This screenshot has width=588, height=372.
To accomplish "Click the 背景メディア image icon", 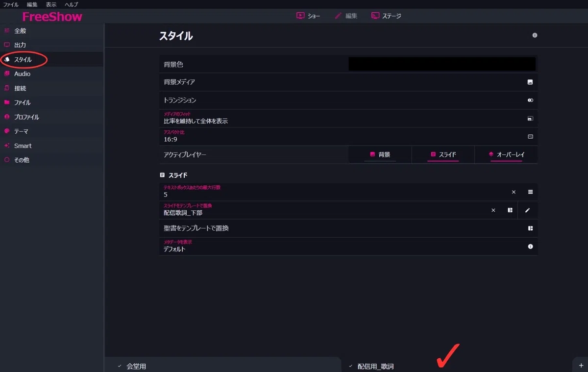I will click(530, 82).
